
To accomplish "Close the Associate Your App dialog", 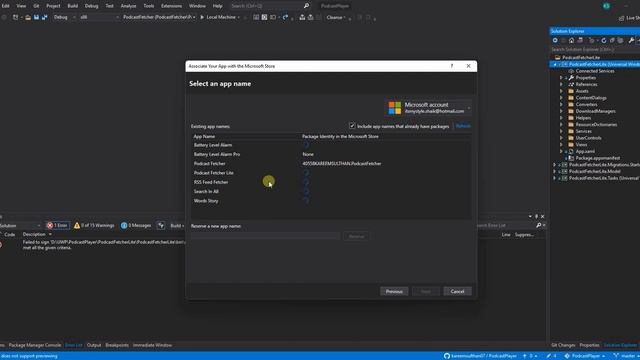I will click(x=469, y=66).
